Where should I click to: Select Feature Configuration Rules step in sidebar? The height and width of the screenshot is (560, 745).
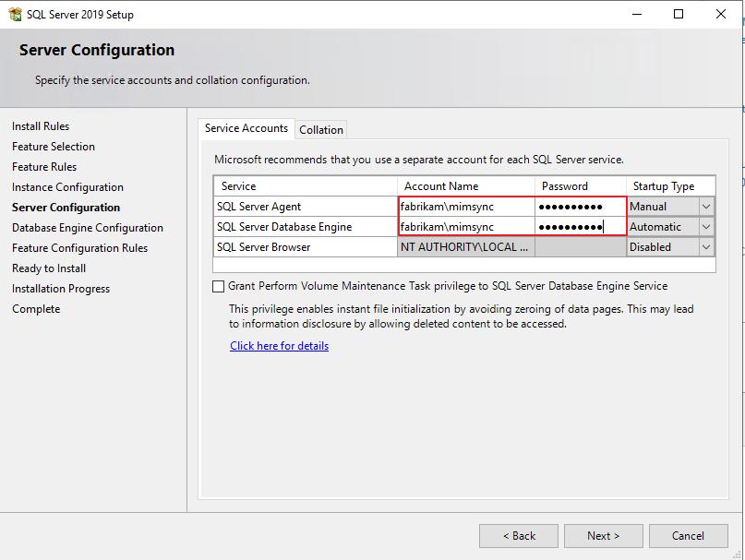pos(79,248)
